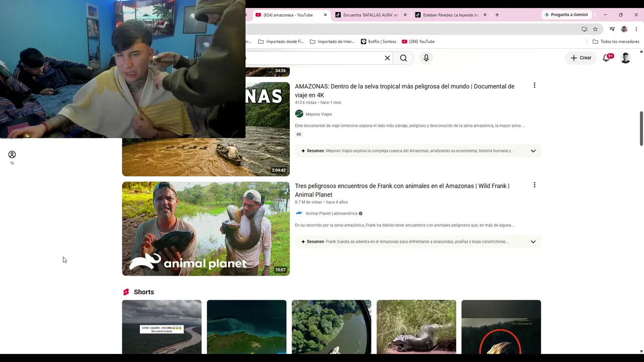Open the media control toolbar icon

pyautogui.click(x=612, y=29)
